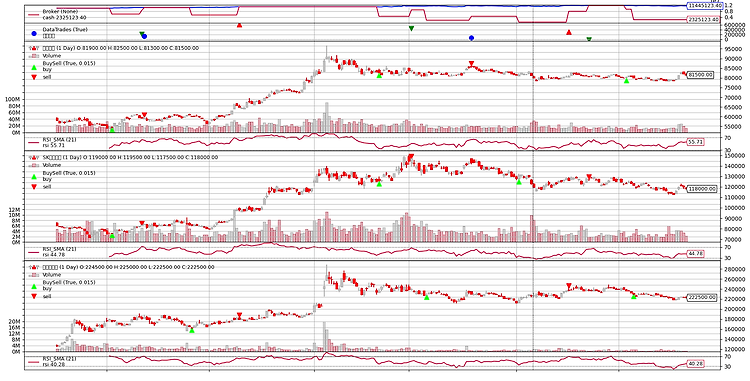The width and height of the screenshot is (750, 381).
Task: Click Volume legend in the SK chart panel
Action: coord(52,165)
